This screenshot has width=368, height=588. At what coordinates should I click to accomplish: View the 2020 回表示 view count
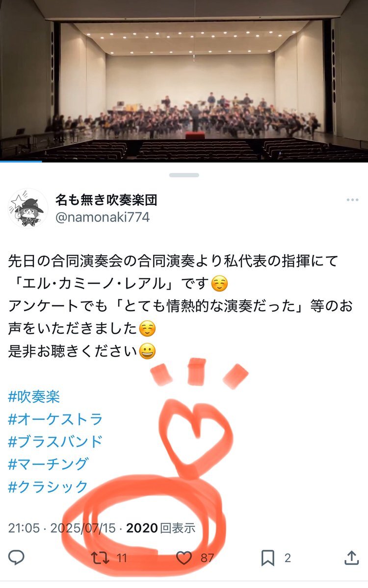(x=161, y=528)
